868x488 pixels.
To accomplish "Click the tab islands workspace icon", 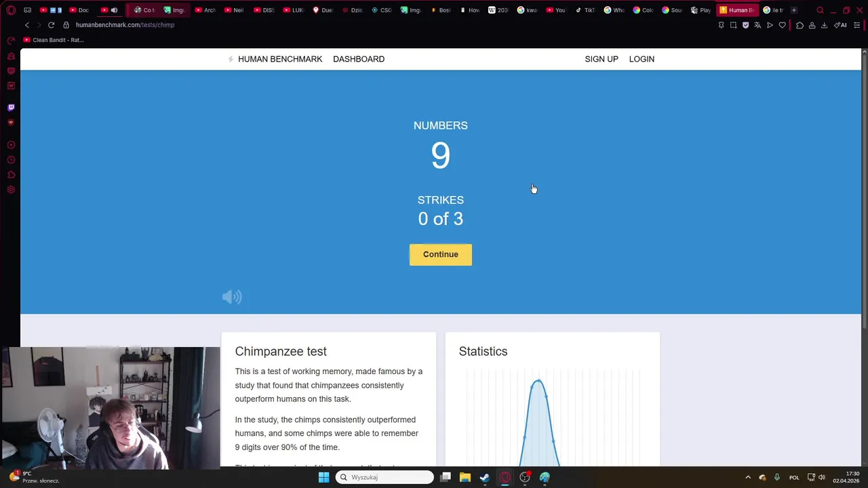I will (27, 10).
